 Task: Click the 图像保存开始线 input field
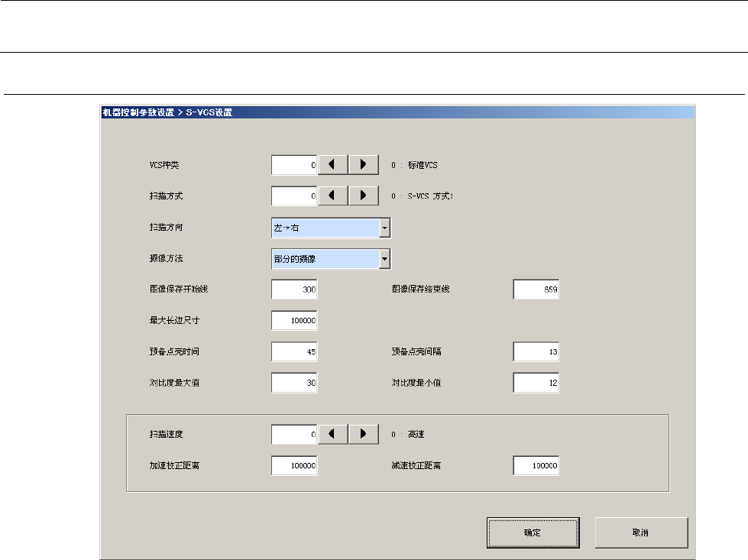pos(294,290)
